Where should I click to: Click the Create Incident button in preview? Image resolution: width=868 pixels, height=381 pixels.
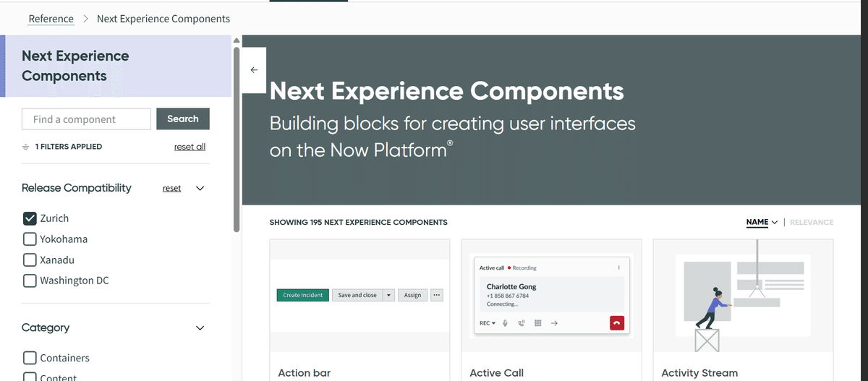[x=302, y=295]
